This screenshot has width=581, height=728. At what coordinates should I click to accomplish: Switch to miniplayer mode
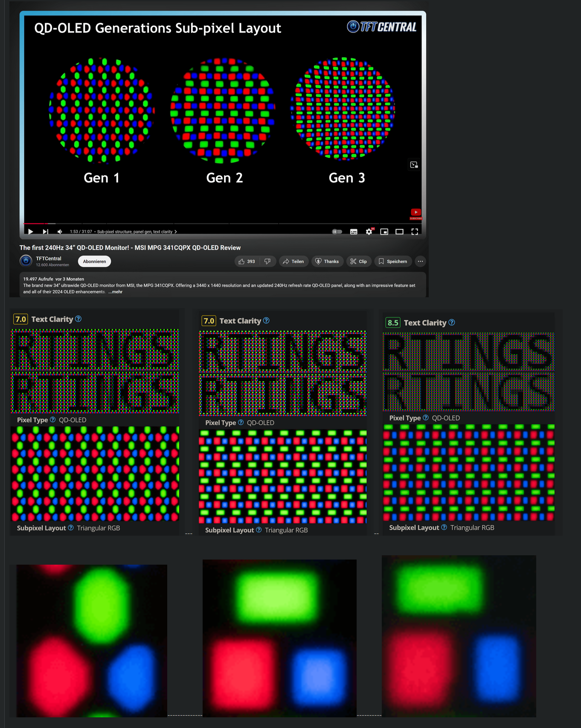point(384,232)
